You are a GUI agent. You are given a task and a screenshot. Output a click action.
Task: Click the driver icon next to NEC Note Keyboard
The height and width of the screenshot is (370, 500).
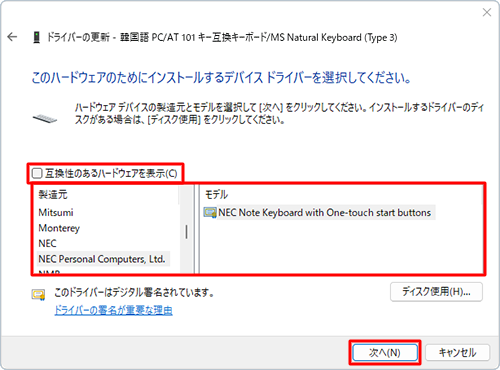210,213
